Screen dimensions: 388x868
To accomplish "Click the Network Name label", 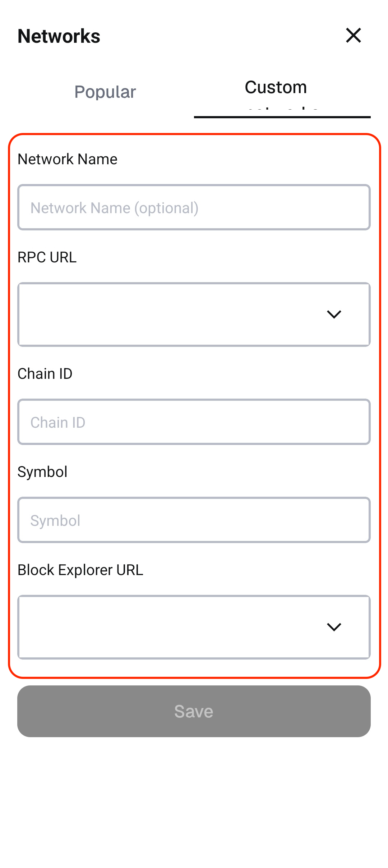I will [x=67, y=159].
